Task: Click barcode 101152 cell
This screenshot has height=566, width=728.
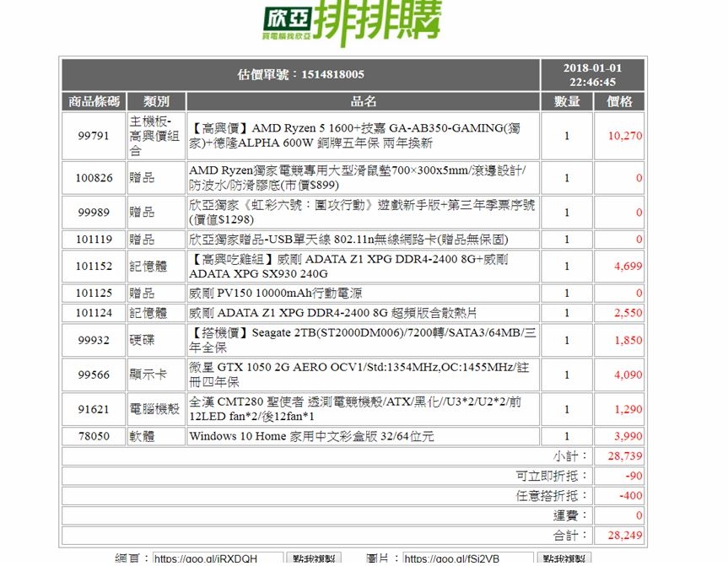Action: click(x=94, y=266)
